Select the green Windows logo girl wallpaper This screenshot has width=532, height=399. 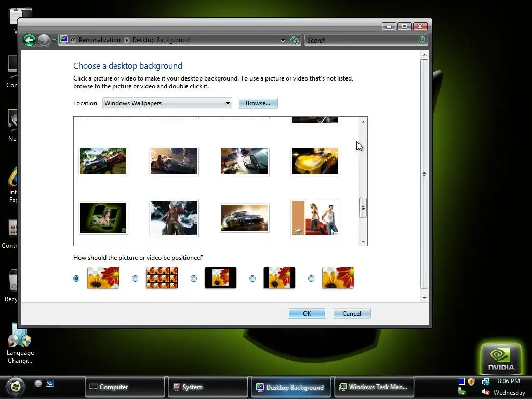click(x=103, y=218)
